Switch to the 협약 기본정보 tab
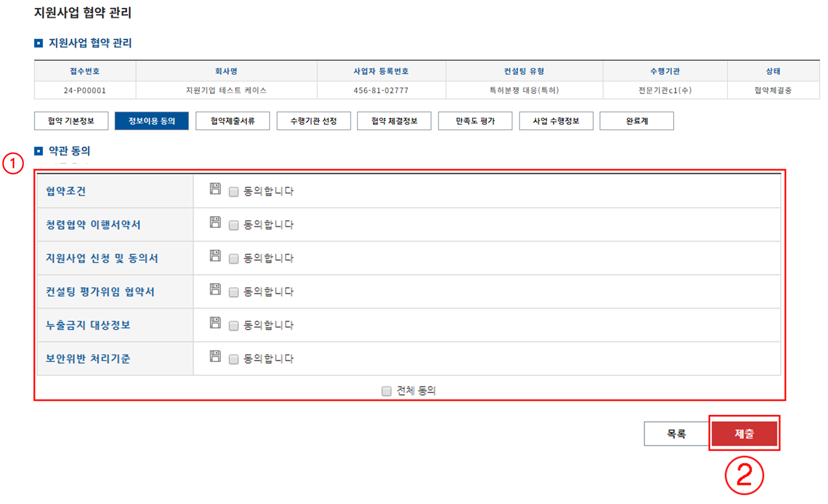 (71, 121)
